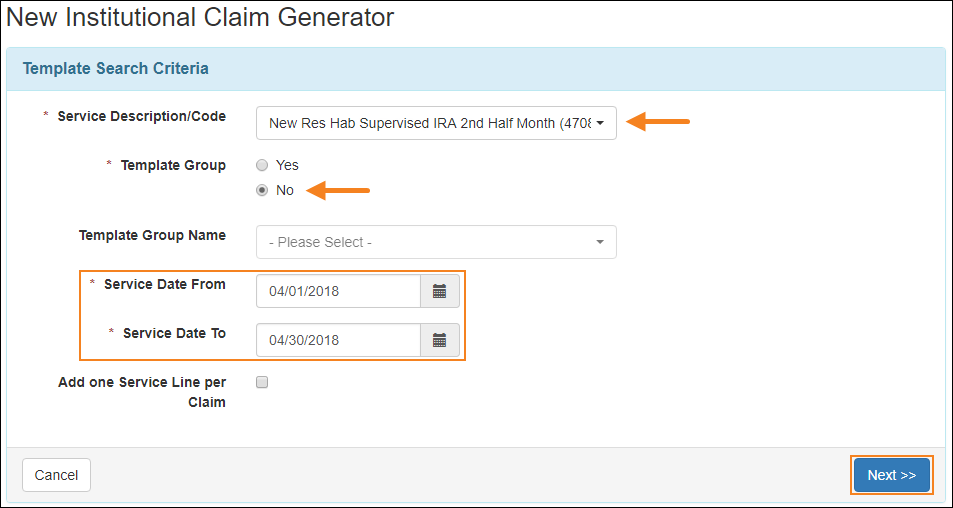Select the No radio button for Template Group
The image size is (953, 508).
pyautogui.click(x=262, y=190)
